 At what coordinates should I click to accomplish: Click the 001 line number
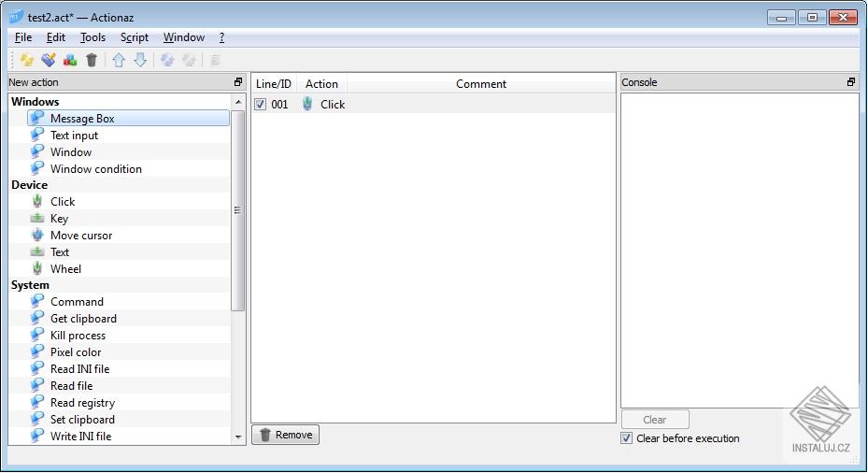[279, 104]
